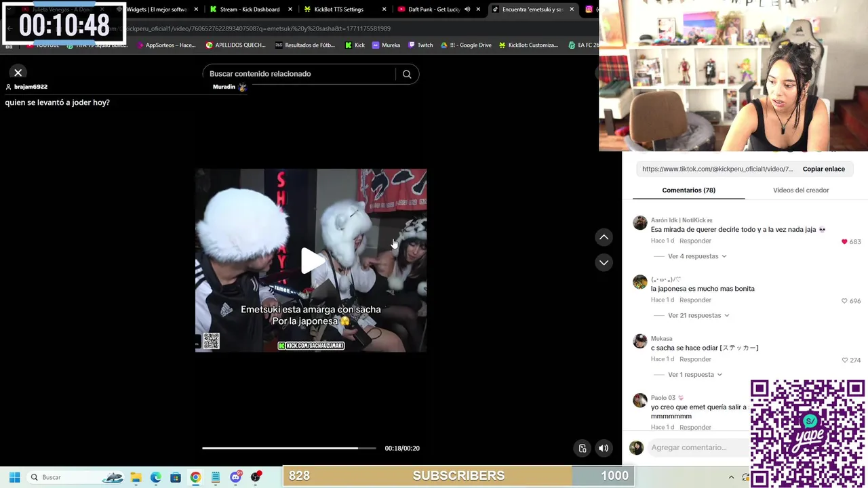Mute the Daft Punk tab audio icon
The width and height of the screenshot is (868, 488).
(467, 9)
